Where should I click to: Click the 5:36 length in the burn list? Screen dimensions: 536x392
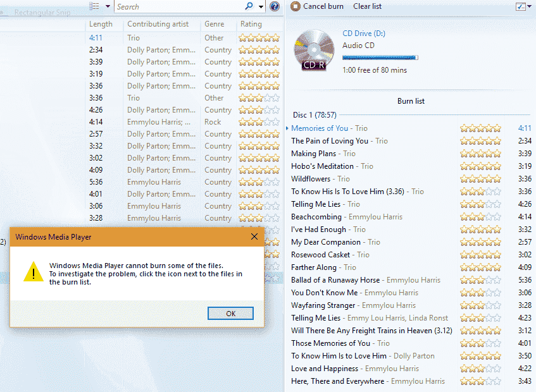click(525, 280)
